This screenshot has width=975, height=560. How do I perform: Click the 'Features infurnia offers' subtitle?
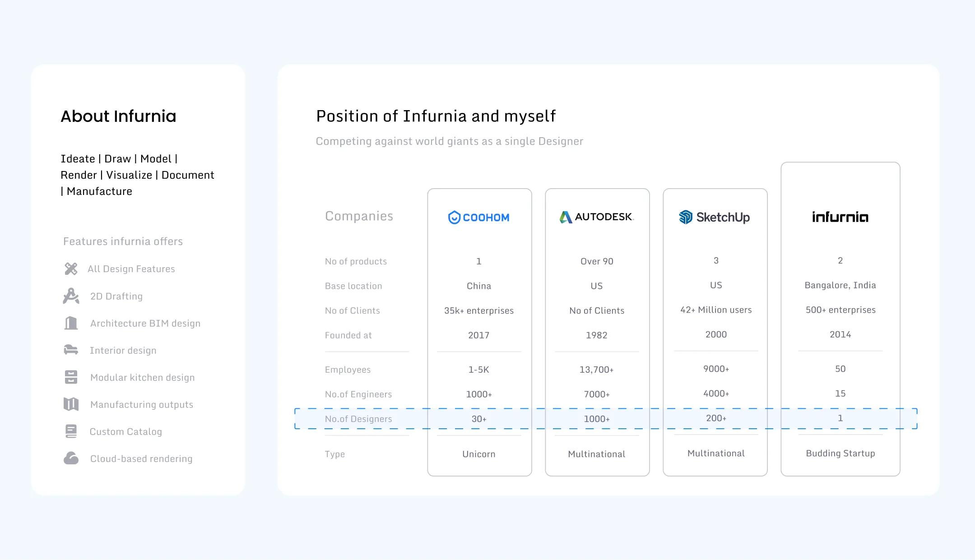click(123, 241)
